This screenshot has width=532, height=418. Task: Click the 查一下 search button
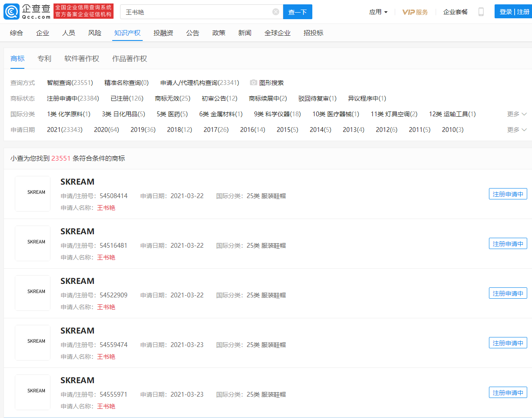click(298, 12)
